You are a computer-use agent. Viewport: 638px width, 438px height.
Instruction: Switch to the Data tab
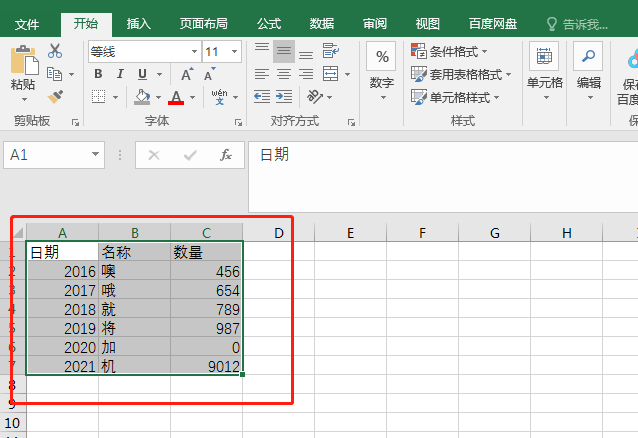point(321,24)
